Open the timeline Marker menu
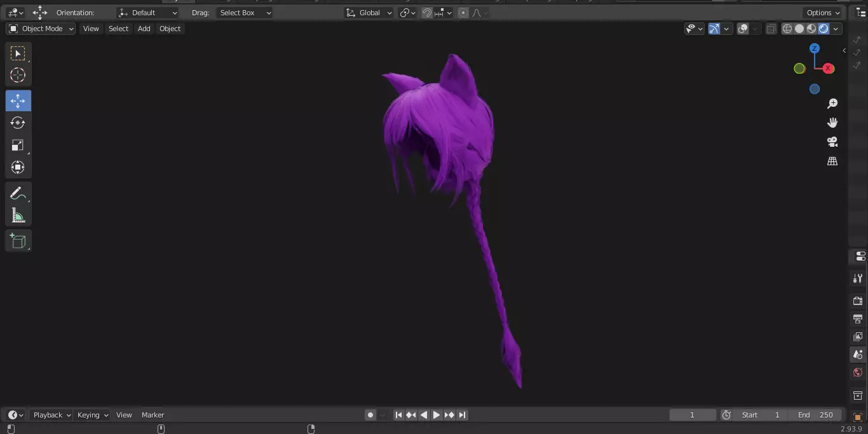868x434 pixels. pyautogui.click(x=153, y=415)
